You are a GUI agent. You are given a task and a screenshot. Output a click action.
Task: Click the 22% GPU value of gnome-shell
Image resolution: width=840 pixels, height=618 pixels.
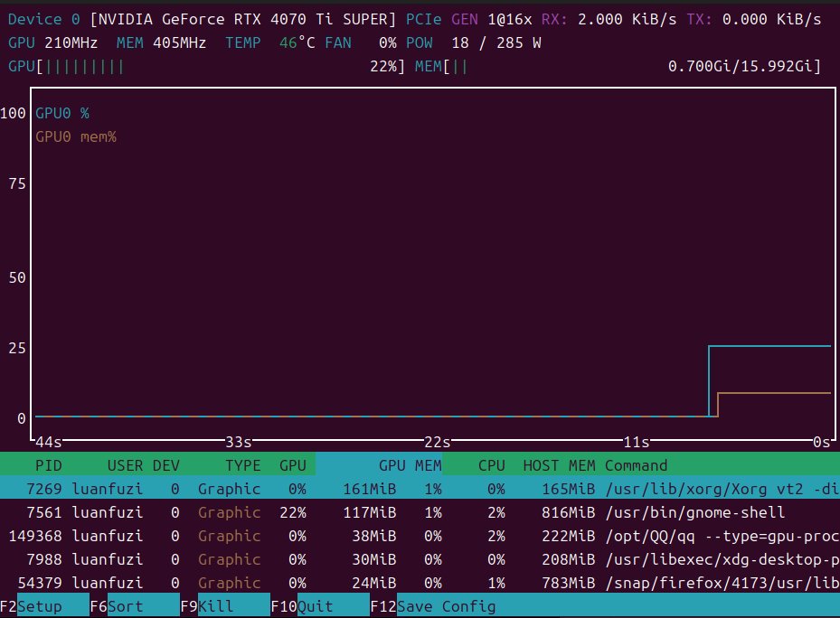point(293,512)
